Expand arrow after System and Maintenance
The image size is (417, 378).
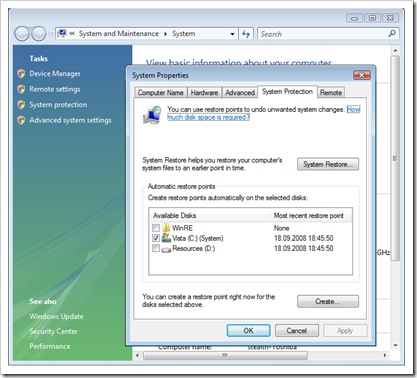[165, 34]
